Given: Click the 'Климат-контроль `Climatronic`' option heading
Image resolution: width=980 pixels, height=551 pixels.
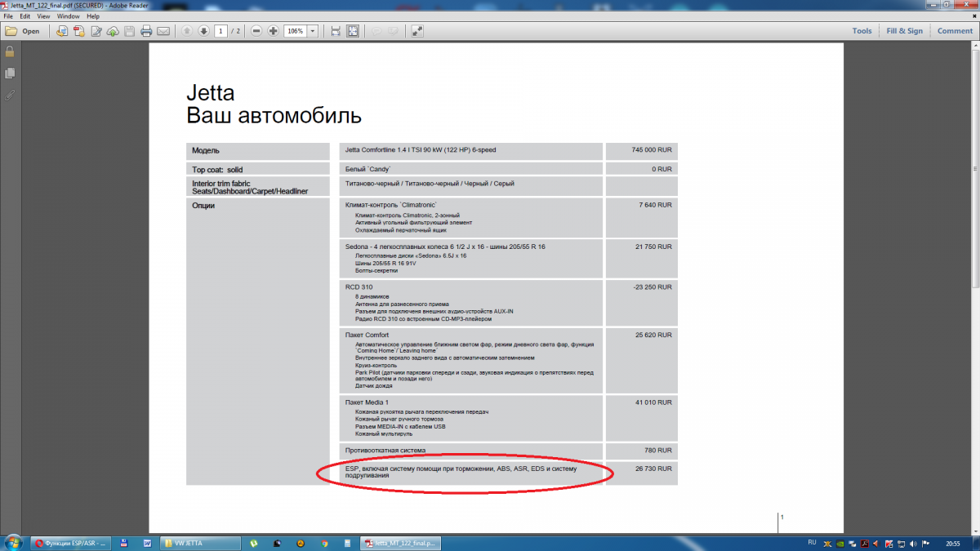Looking at the screenshot, I should [x=391, y=205].
